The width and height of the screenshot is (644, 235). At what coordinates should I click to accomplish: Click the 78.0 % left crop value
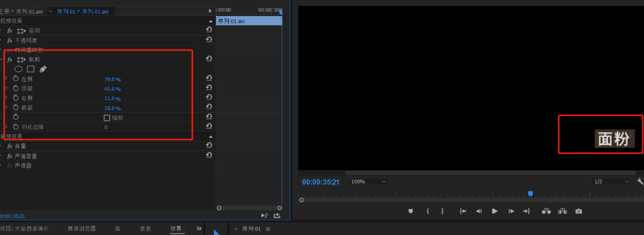coord(113,79)
